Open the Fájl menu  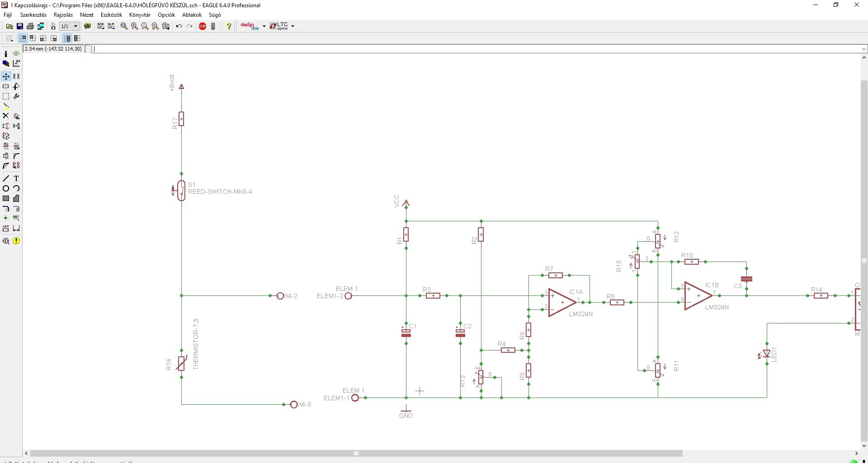coord(8,15)
